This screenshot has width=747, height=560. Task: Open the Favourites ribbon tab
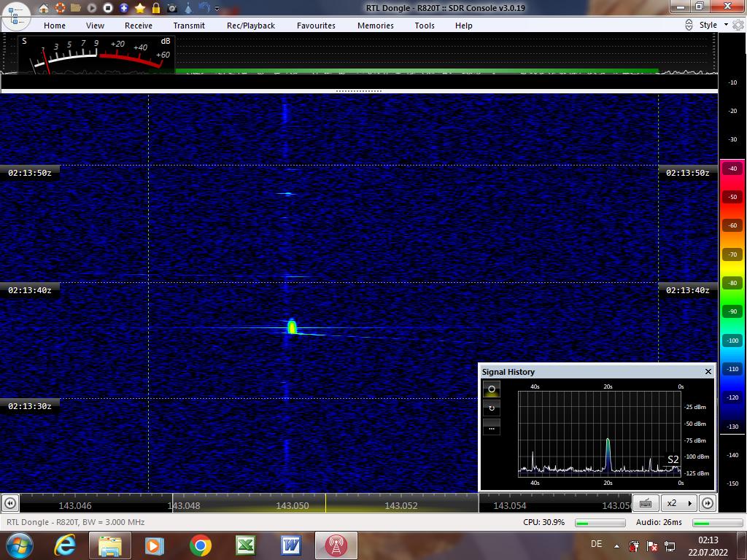pyautogui.click(x=316, y=26)
